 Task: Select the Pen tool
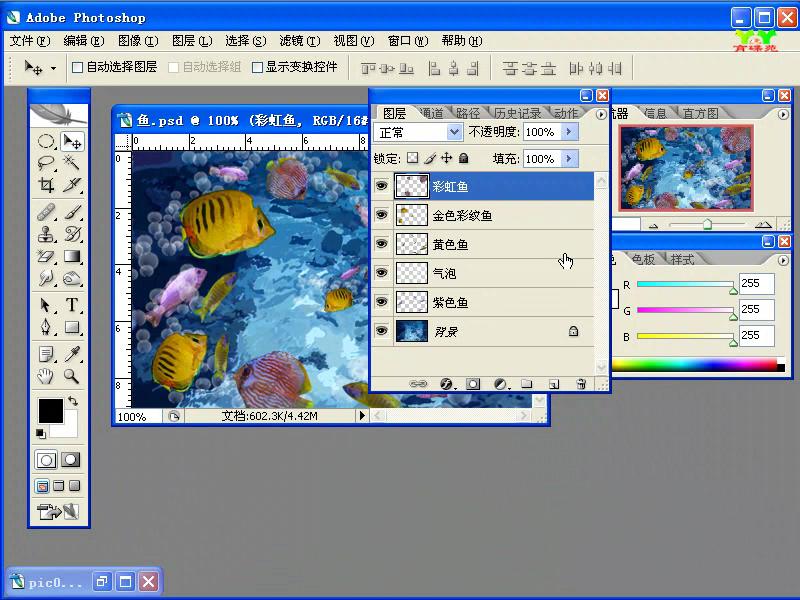tap(46, 327)
